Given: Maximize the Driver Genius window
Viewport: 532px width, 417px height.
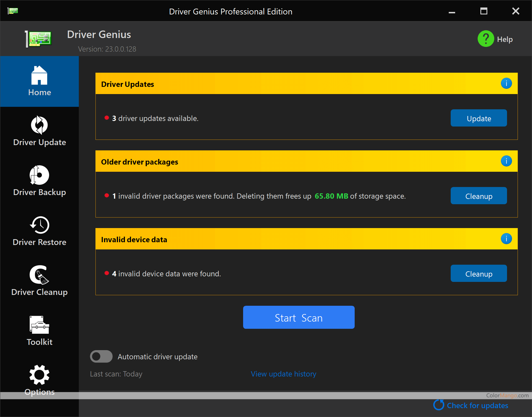Looking at the screenshot, I should 484,11.
